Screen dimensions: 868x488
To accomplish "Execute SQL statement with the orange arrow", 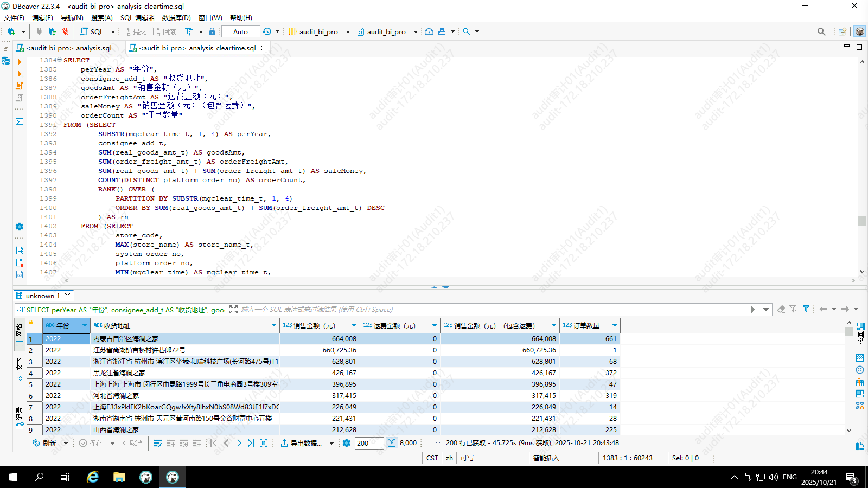I will 20,62.
